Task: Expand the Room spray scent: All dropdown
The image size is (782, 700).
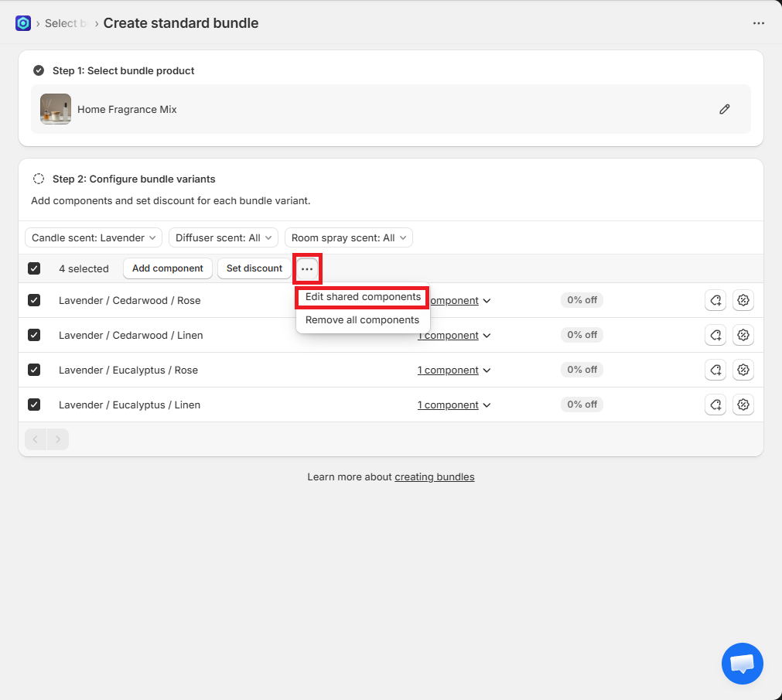Action: tap(348, 237)
